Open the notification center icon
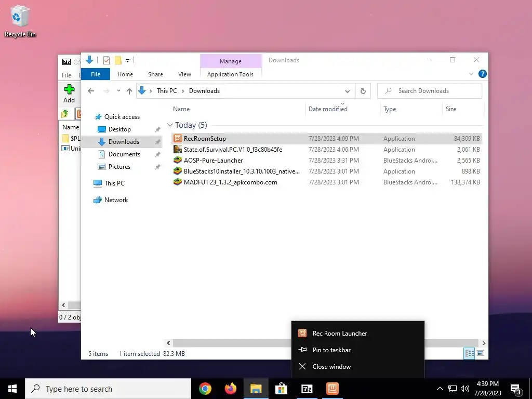 tap(516, 389)
